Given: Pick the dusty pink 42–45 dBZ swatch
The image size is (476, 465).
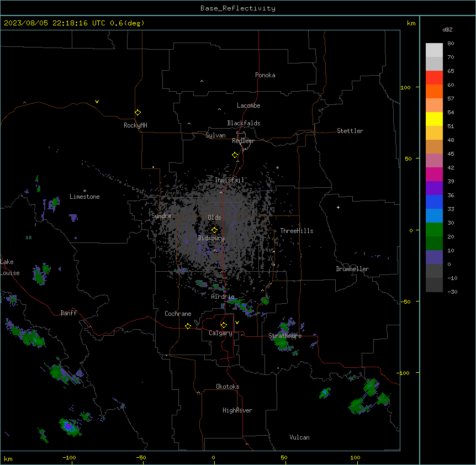Looking at the screenshot, I should [x=434, y=161].
